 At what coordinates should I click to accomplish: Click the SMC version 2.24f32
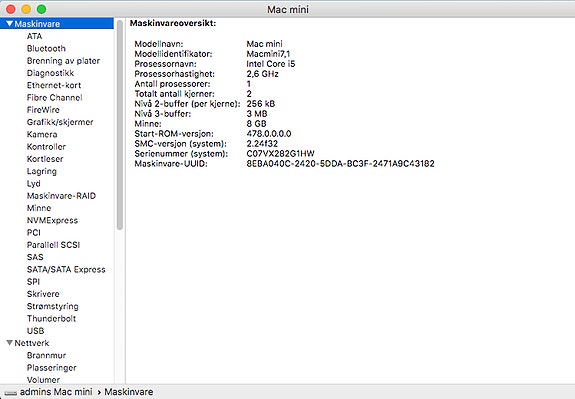click(x=262, y=144)
